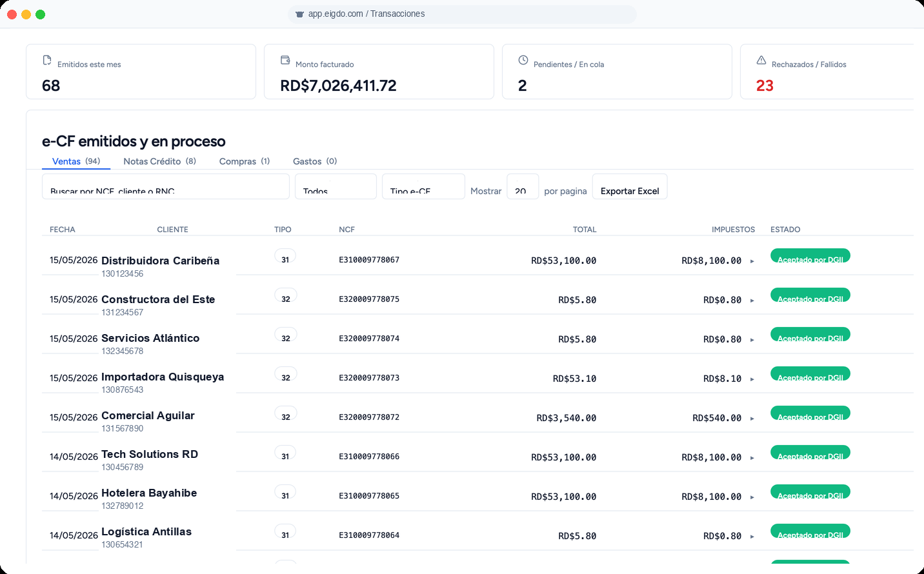Screen dimensions: 924x574
Task: Switch to the Ventas tab
Action: (x=76, y=161)
